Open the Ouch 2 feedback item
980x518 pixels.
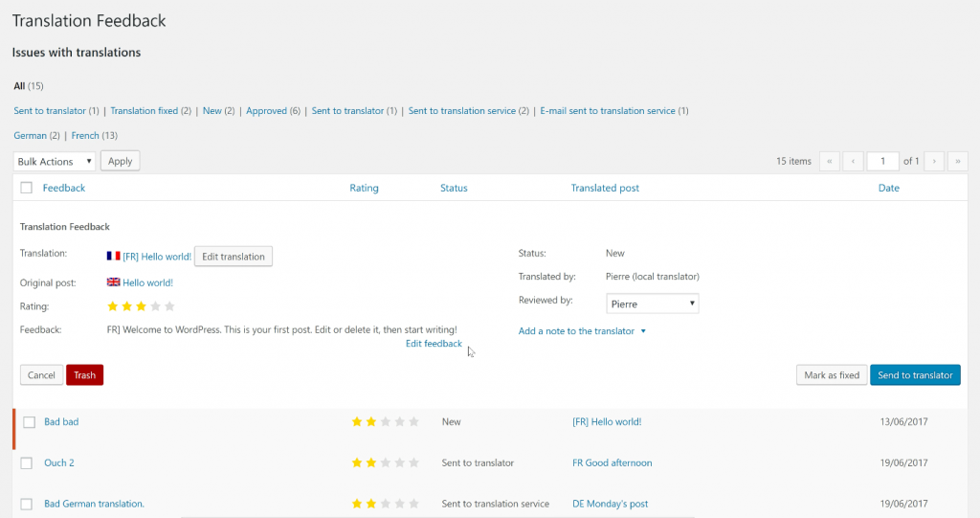click(x=58, y=463)
